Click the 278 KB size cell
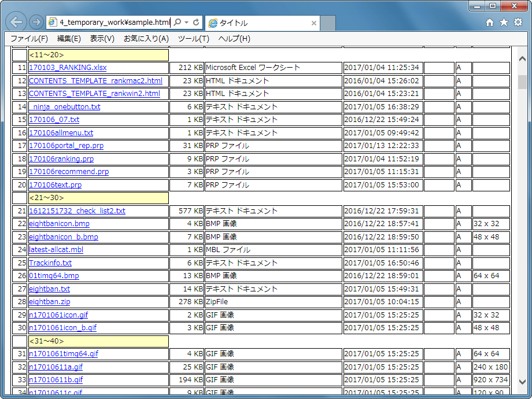532x399 pixels. click(186, 302)
